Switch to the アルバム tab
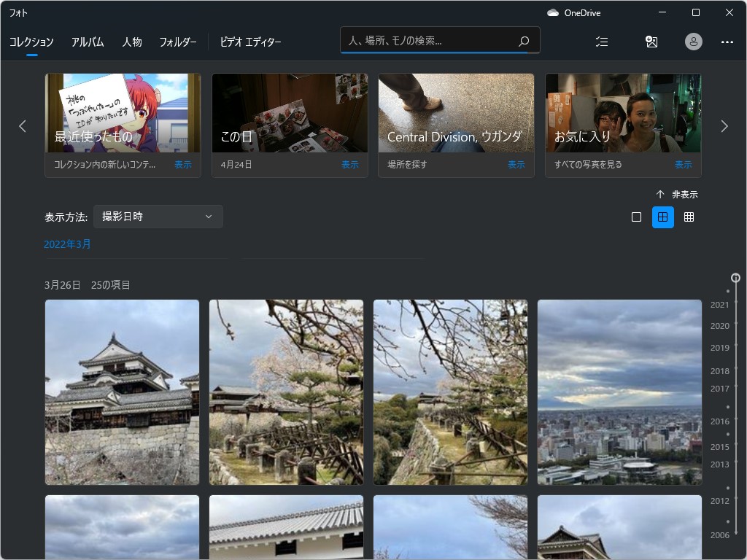The width and height of the screenshot is (747, 560). click(x=88, y=42)
